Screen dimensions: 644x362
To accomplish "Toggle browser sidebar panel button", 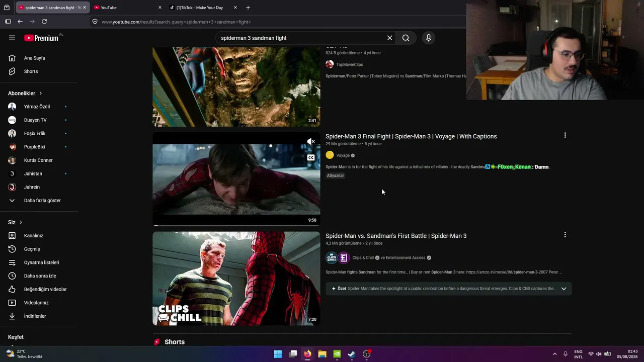I will (x=8, y=22).
